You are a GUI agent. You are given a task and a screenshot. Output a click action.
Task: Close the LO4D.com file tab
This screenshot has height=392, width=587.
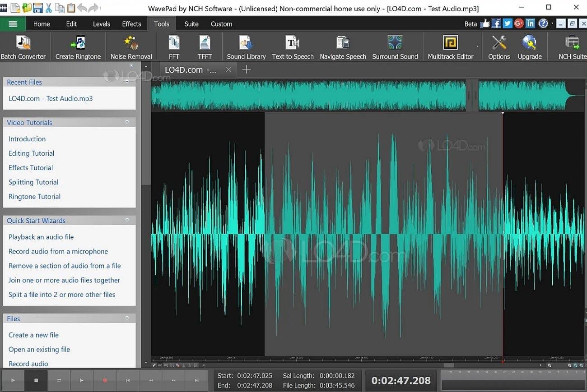tap(228, 69)
